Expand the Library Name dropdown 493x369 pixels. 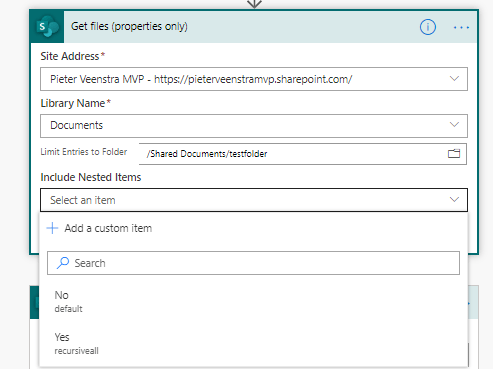point(454,125)
